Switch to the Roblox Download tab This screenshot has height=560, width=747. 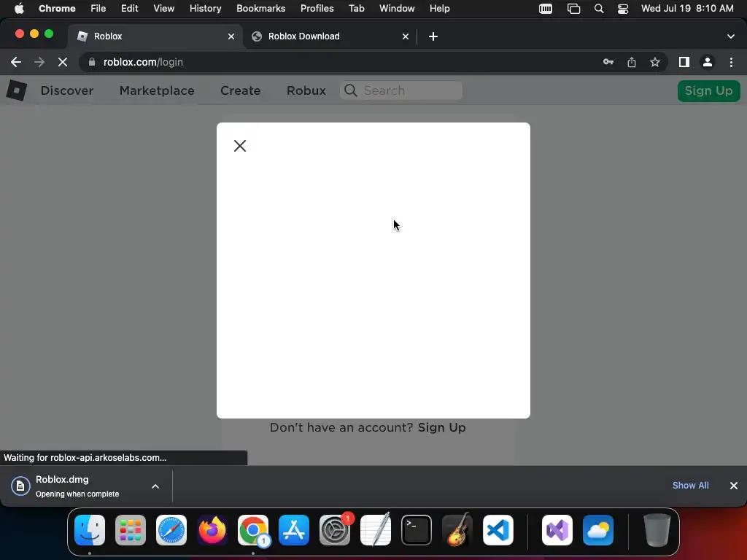(x=329, y=36)
